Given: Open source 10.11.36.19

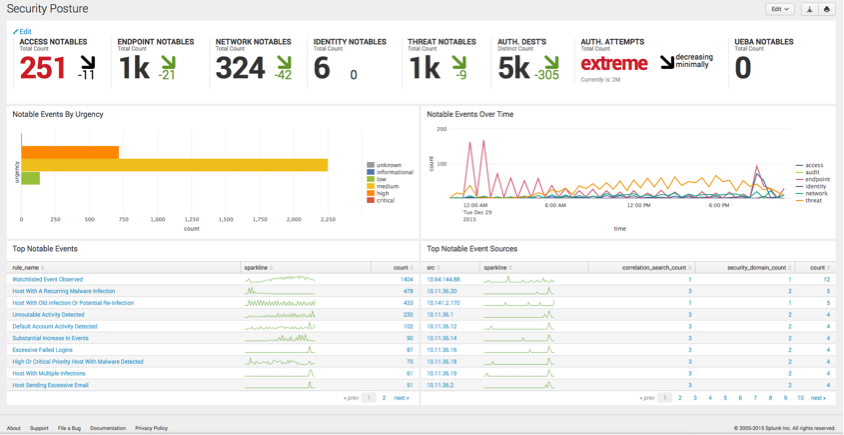Looking at the screenshot, I should pyautogui.click(x=442, y=373).
